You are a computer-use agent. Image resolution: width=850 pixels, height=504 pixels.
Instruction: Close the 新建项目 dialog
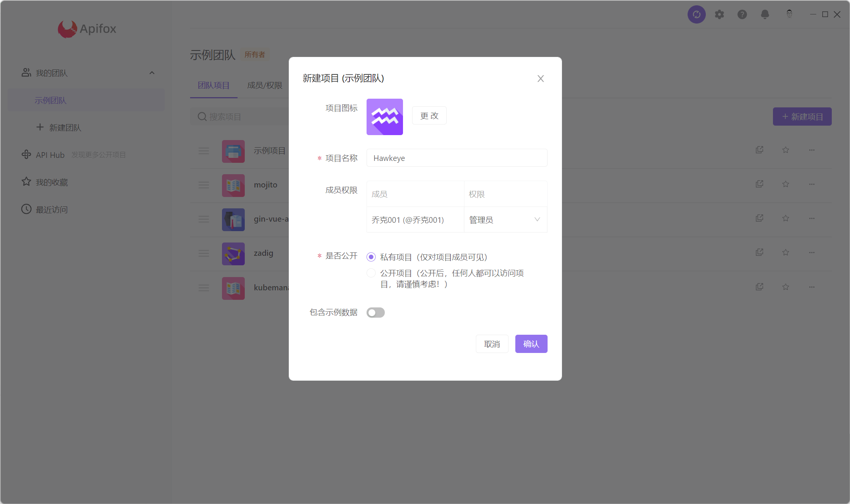coord(541,79)
